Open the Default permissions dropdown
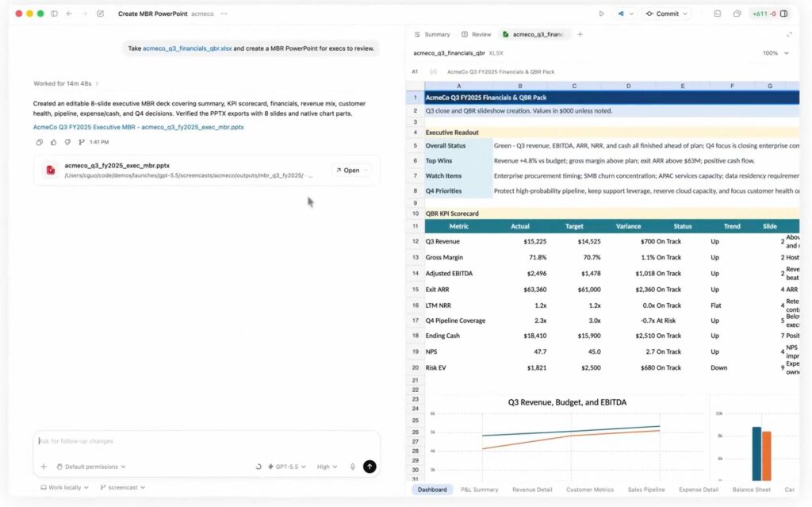 [x=94, y=467]
